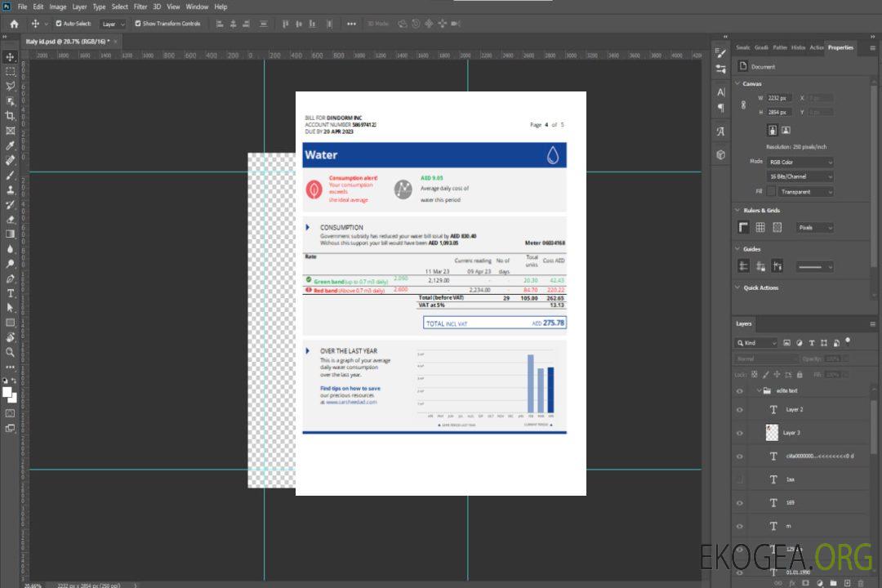Switch to the Actions panel tab
882x588 pixels.
tap(816, 47)
